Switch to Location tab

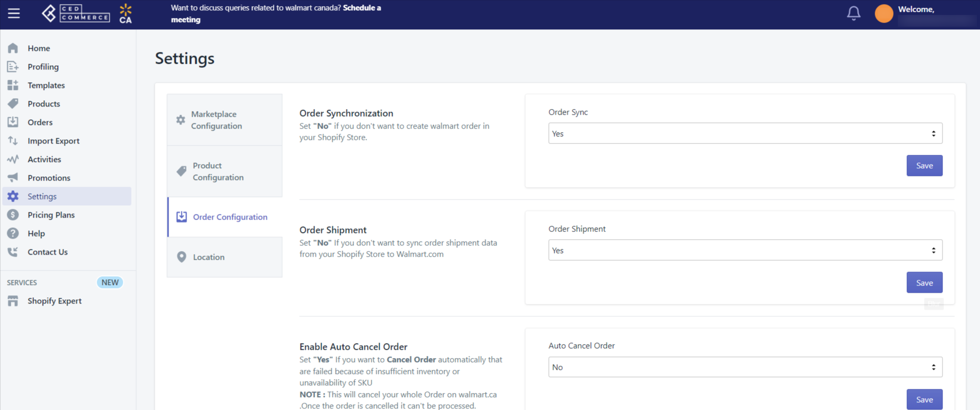pos(225,257)
